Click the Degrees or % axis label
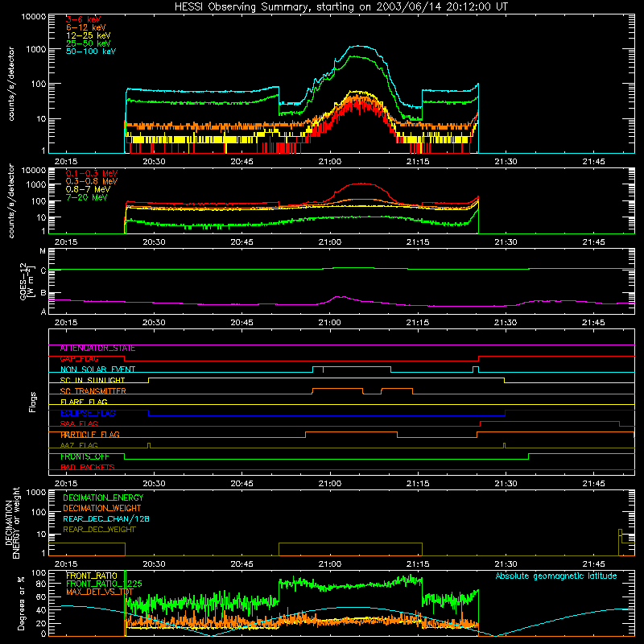 [21, 604]
